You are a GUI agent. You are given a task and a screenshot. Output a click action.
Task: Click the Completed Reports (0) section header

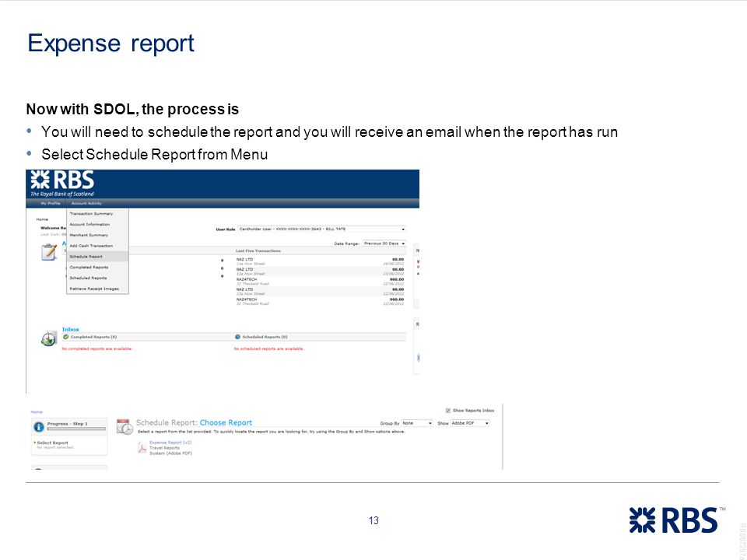93,337
